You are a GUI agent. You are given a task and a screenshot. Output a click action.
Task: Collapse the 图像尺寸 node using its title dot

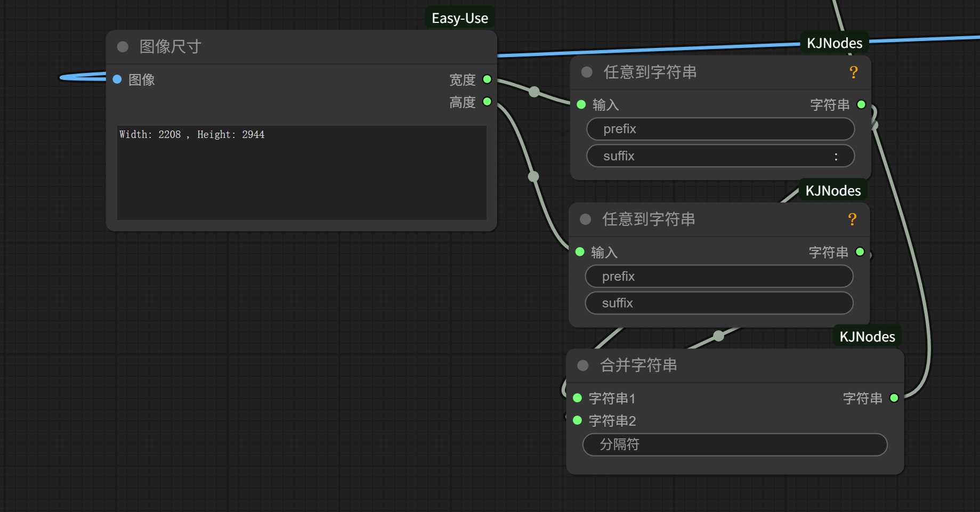(x=123, y=47)
